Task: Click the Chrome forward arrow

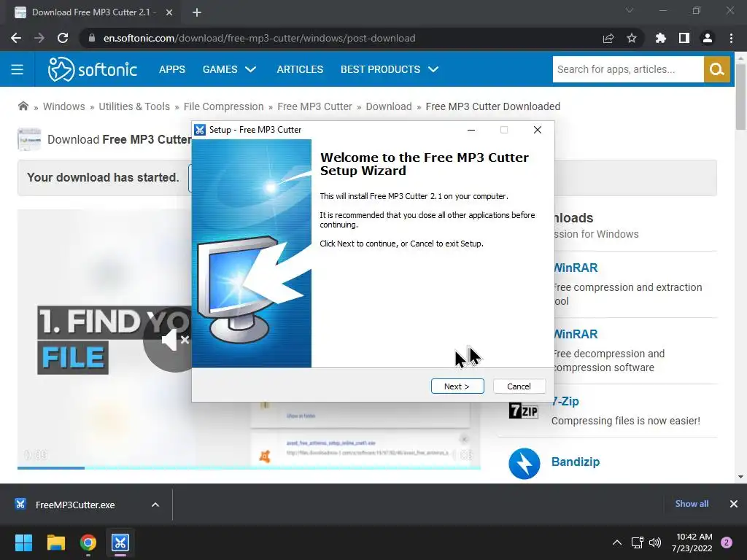Action: click(39, 38)
